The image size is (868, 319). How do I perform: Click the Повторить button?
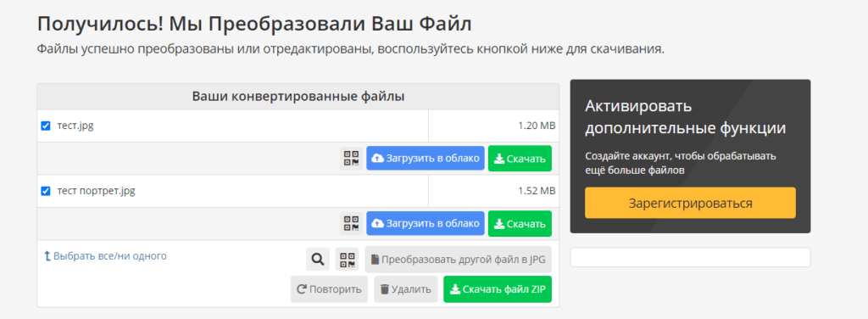tap(330, 289)
